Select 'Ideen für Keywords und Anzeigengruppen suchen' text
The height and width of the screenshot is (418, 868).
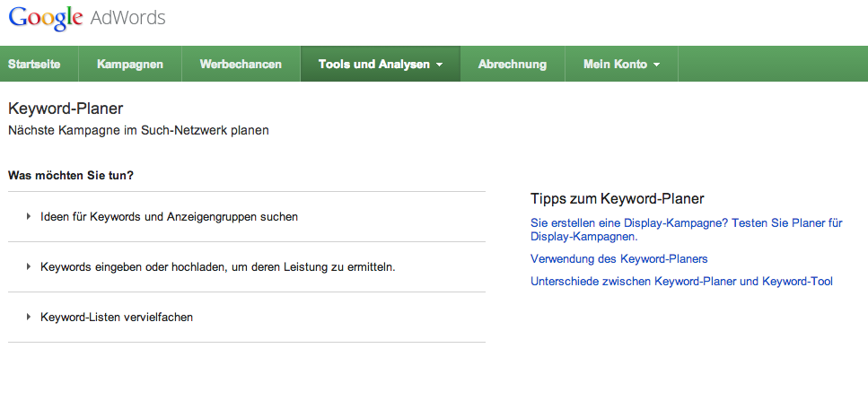(169, 216)
